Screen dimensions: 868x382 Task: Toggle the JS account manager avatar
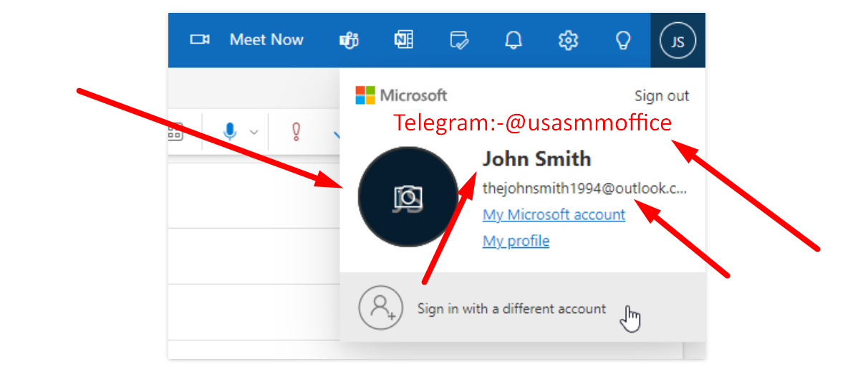[677, 41]
